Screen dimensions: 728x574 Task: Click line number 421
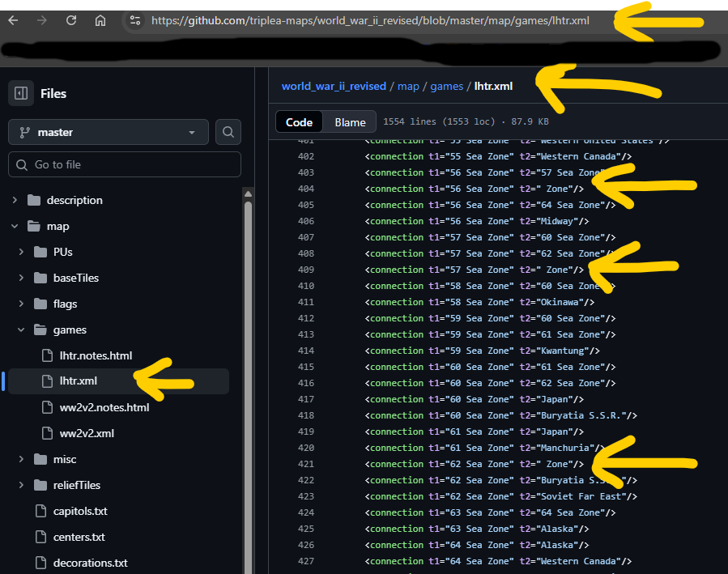coord(306,464)
